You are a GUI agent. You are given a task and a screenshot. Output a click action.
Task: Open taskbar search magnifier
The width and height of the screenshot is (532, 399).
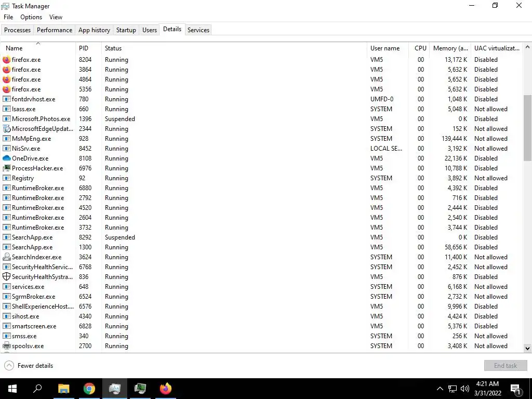[x=37, y=388]
